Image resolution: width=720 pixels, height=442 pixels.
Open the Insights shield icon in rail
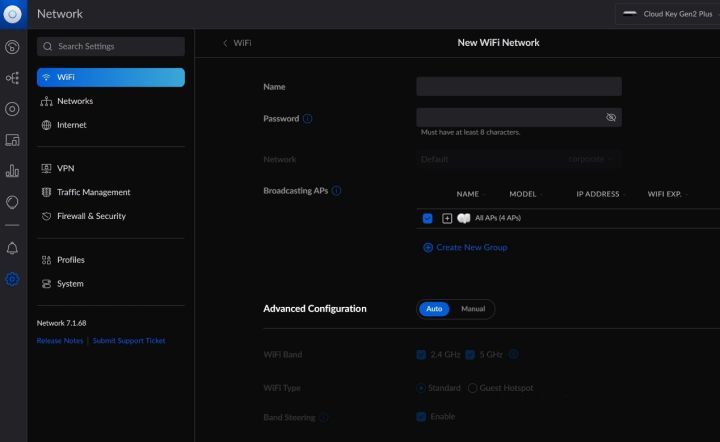tap(12, 202)
